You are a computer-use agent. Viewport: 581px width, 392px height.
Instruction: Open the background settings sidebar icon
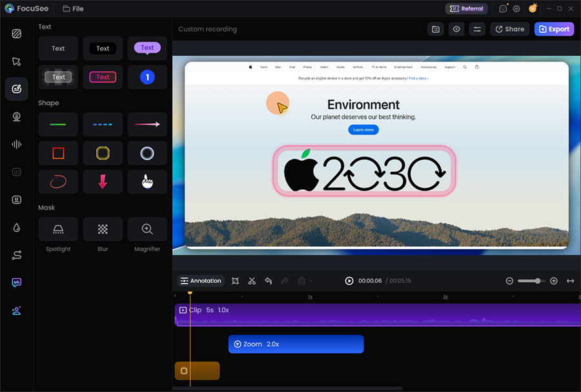tap(17, 34)
